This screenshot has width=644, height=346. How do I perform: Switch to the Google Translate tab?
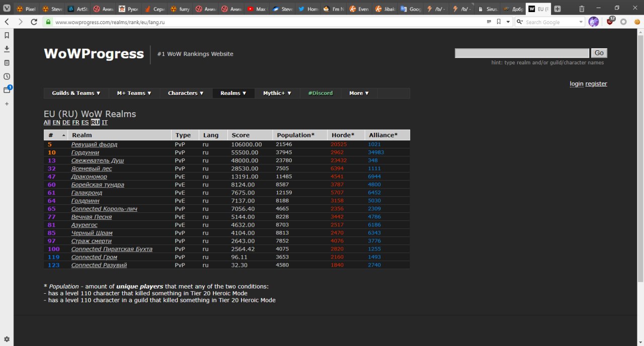coord(411,9)
